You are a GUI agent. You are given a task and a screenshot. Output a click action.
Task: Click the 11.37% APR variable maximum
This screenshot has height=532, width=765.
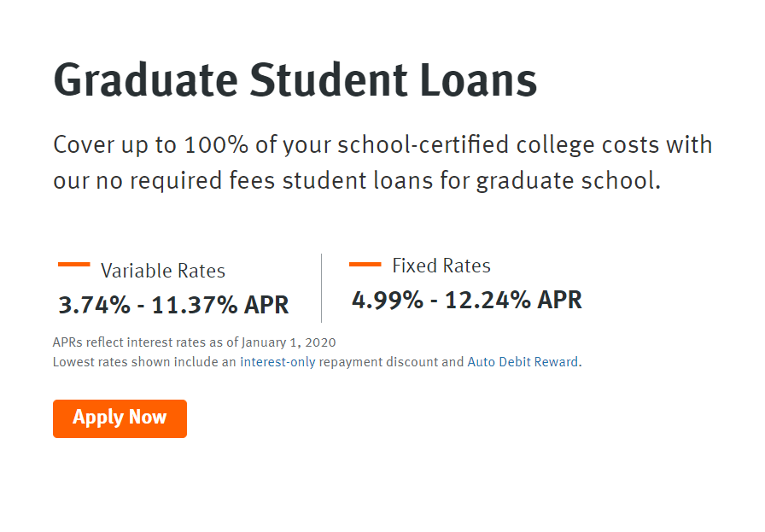point(220,305)
